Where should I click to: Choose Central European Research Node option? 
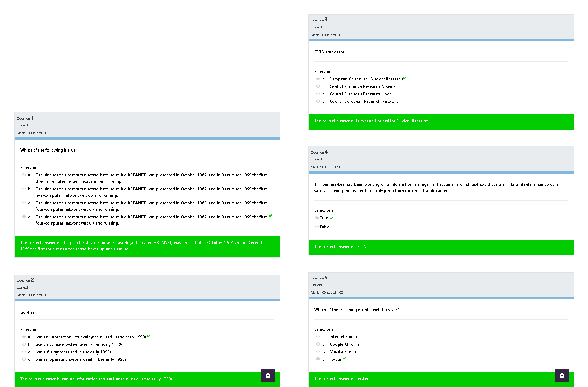tap(318, 94)
